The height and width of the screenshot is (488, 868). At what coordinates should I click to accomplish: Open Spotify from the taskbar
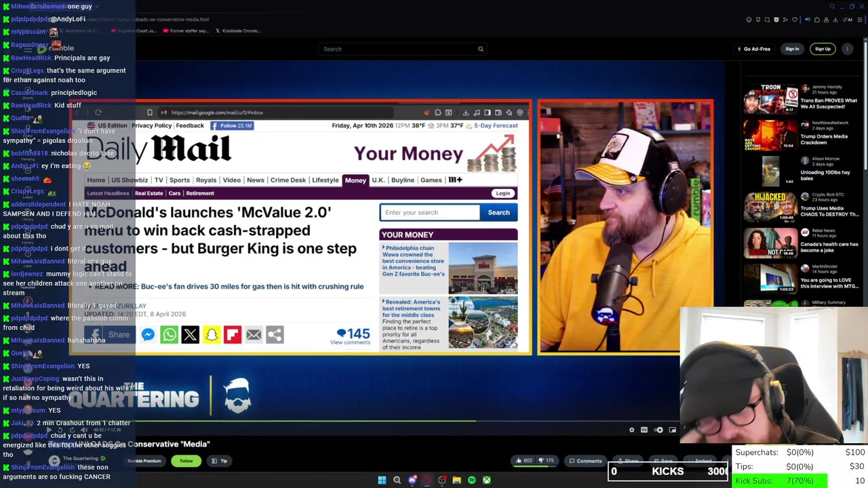471,481
